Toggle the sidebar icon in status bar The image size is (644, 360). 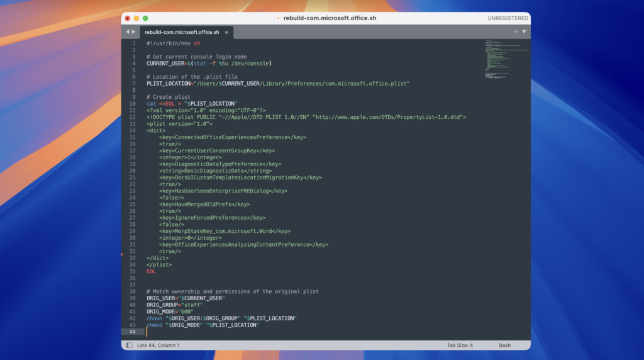130,345
